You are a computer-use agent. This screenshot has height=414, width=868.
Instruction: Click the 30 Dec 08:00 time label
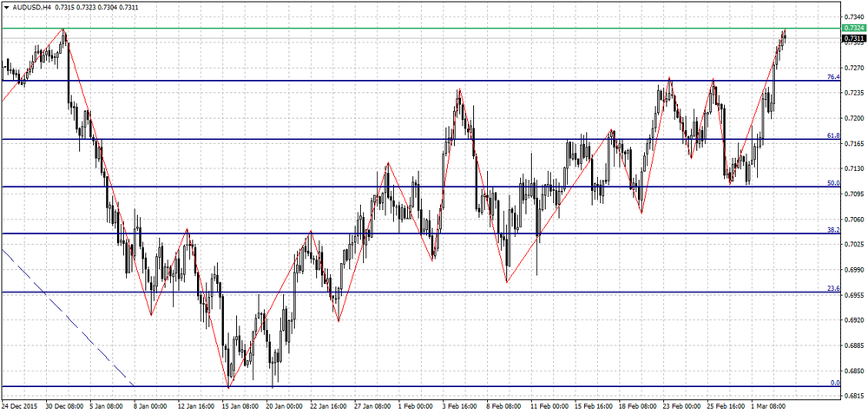coord(65,406)
